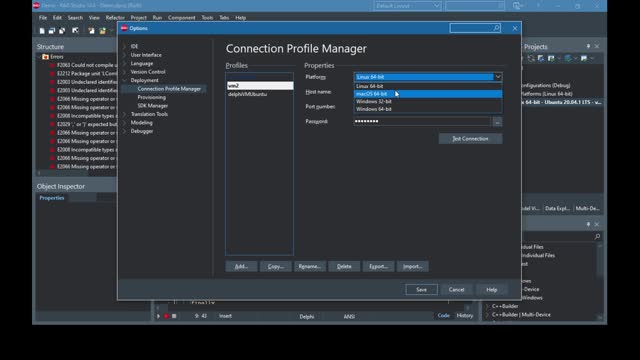Image resolution: width=640 pixels, height=360 pixels.
Task: Click the palette search magnifier icon
Action: (x=597, y=237)
